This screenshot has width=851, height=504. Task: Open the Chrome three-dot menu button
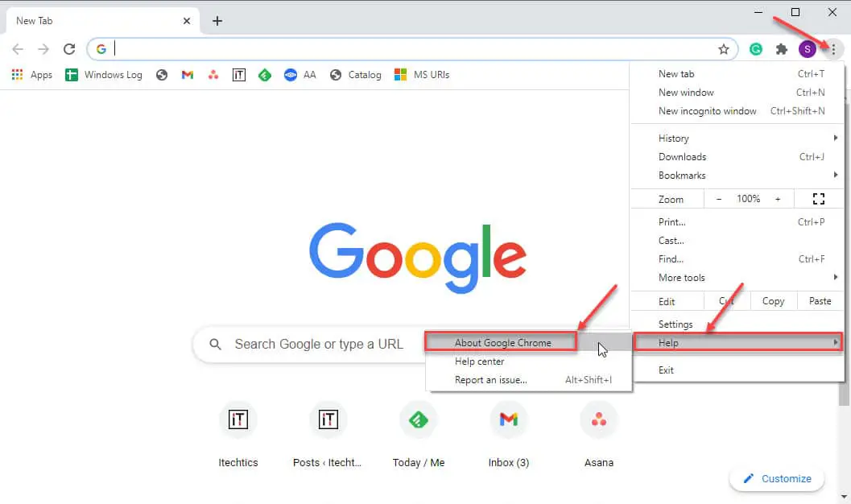click(x=833, y=49)
